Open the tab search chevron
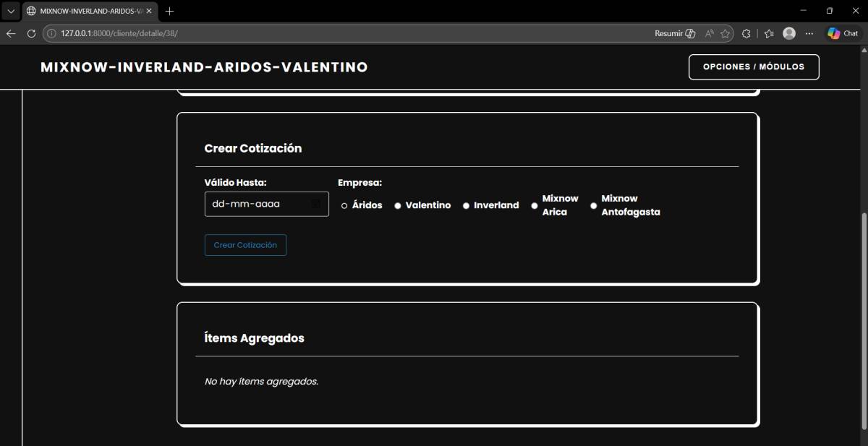 click(x=10, y=12)
